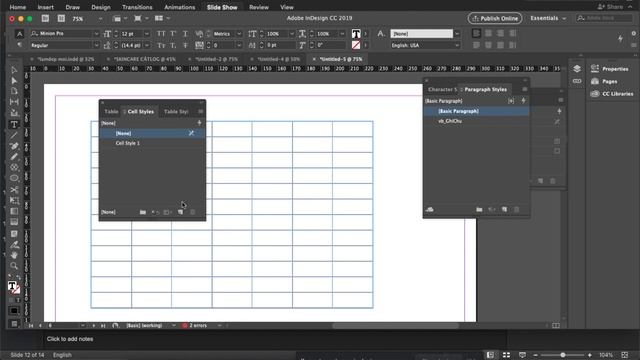The image size is (640, 360).
Task: Click the 2 errors preflight indicator
Action: [x=196, y=325]
